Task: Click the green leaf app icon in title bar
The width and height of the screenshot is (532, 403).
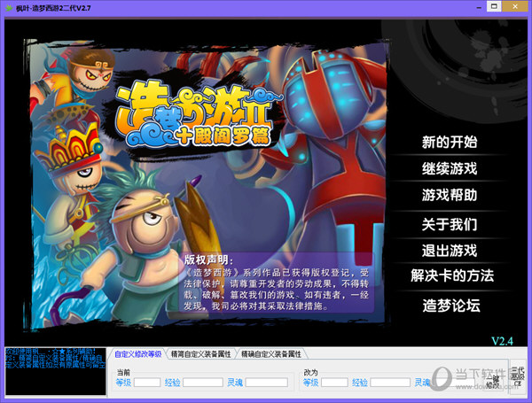Action: coord(9,8)
